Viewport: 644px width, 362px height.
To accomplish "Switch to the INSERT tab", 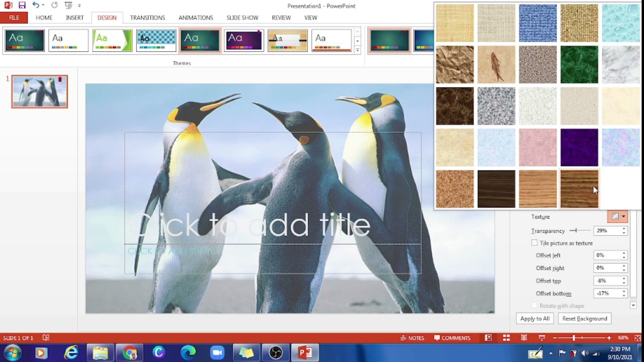I will click(x=74, y=18).
